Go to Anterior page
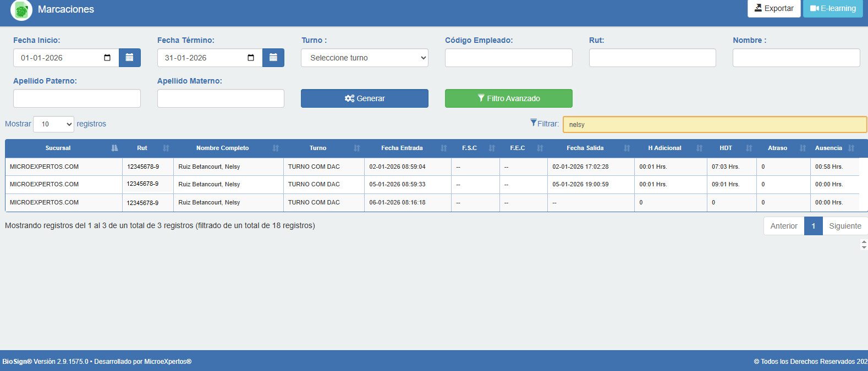Image resolution: width=868 pixels, height=371 pixels. pos(784,226)
